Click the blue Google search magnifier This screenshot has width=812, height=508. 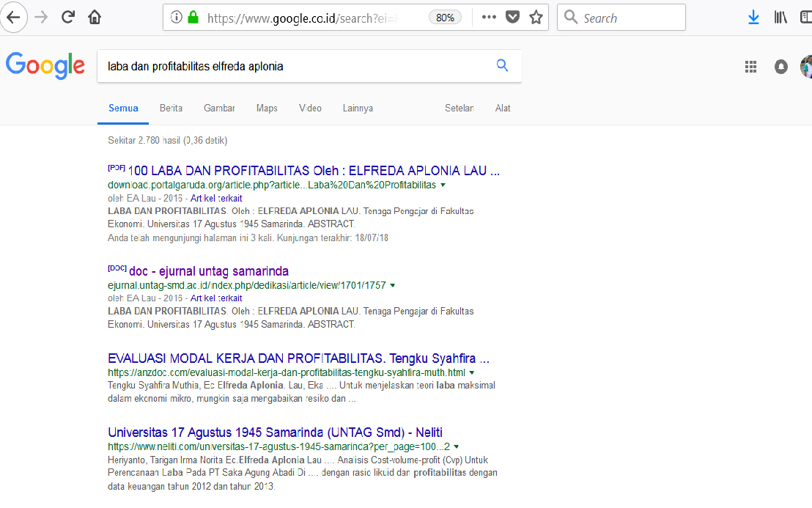(502, 65)
